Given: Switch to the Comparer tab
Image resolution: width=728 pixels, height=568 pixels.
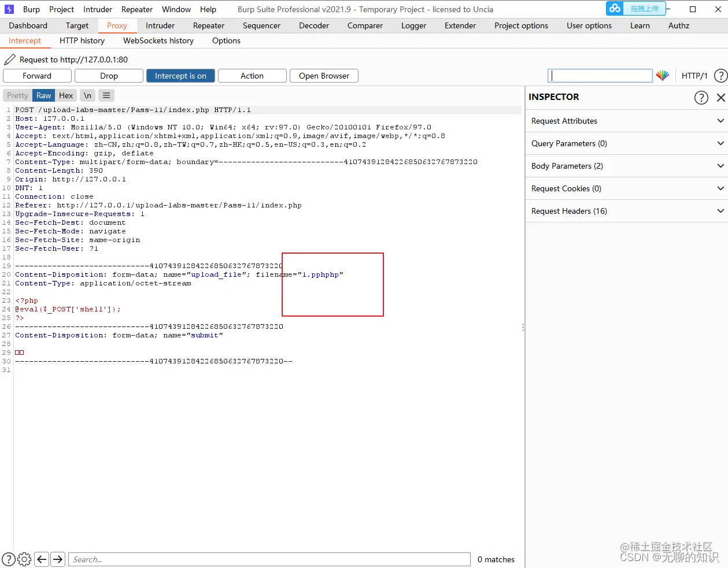Looking at the screenshot, I should (x=365, y=25).
